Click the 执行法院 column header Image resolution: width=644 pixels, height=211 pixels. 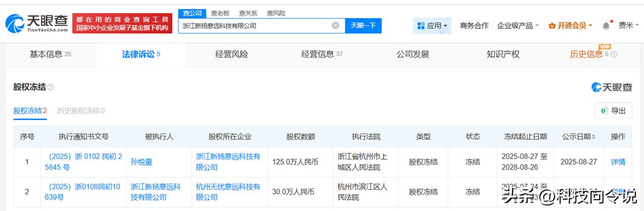click(366, 137)
